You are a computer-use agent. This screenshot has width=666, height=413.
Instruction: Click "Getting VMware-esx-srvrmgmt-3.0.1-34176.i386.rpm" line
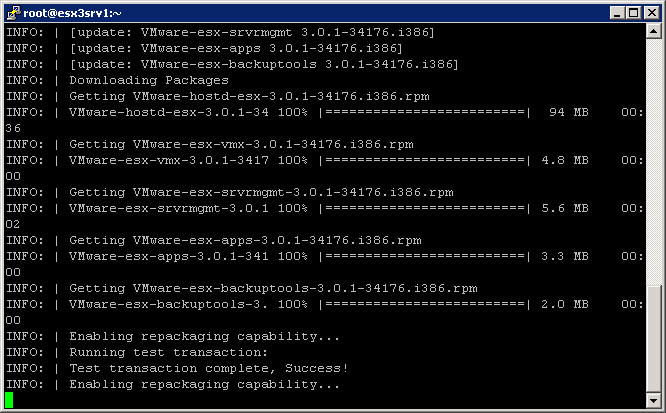click(261, 192)
